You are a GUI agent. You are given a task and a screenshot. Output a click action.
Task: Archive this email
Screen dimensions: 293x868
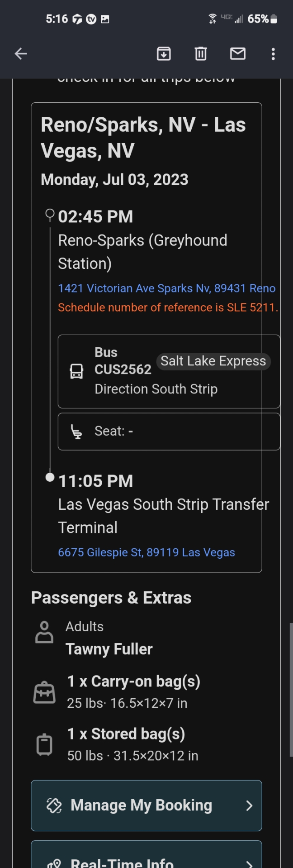164,54
